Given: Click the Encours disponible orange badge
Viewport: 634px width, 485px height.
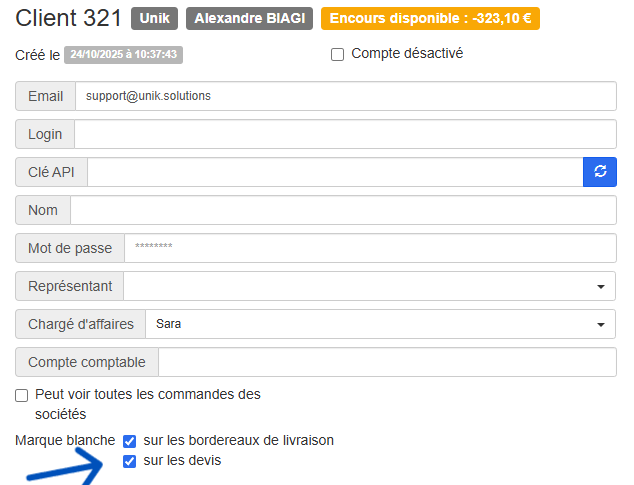Looking at the screenshot, I should pyautogui.click(x=430, y=19).
